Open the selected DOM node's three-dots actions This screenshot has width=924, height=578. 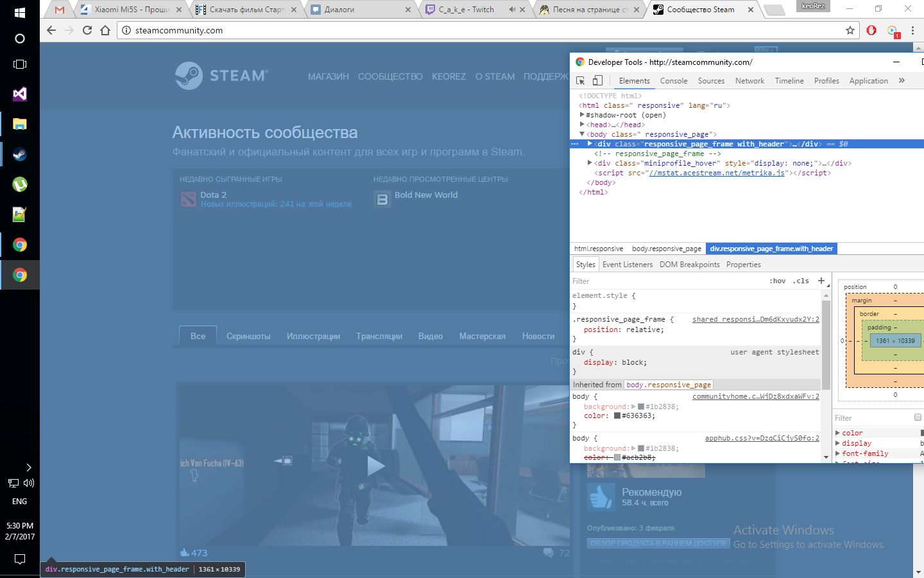click(x=575, y=144)
